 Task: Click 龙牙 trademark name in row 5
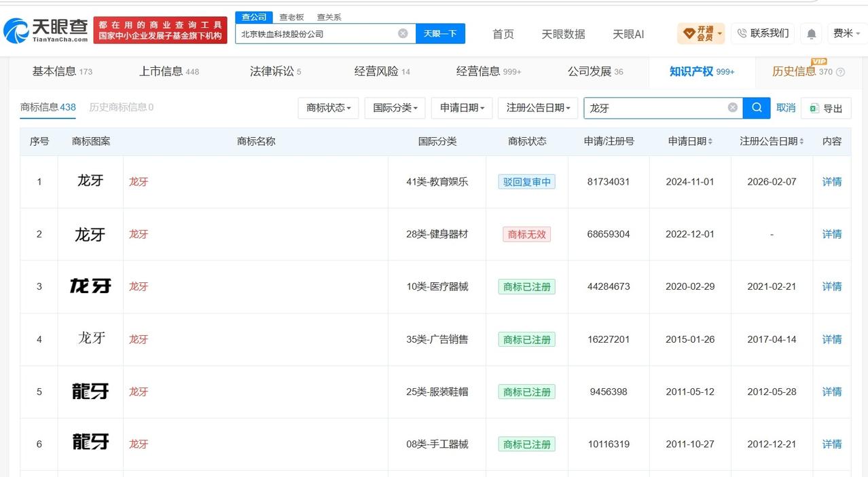click(x=139, y=392)
